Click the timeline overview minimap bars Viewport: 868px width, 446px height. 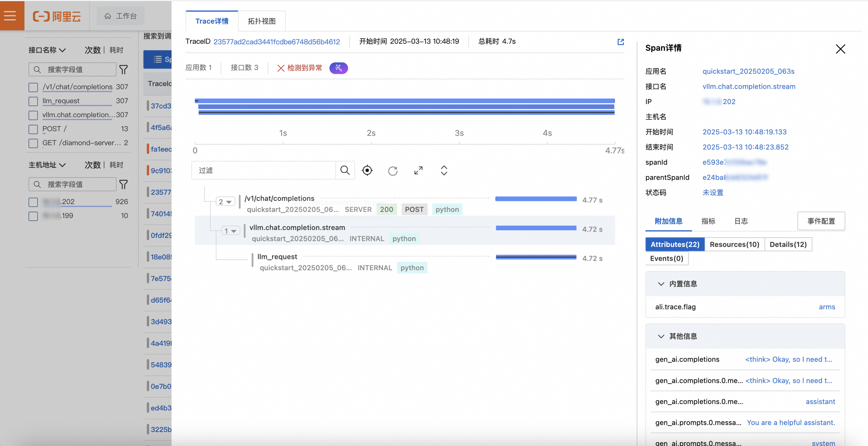pos(405,107)
